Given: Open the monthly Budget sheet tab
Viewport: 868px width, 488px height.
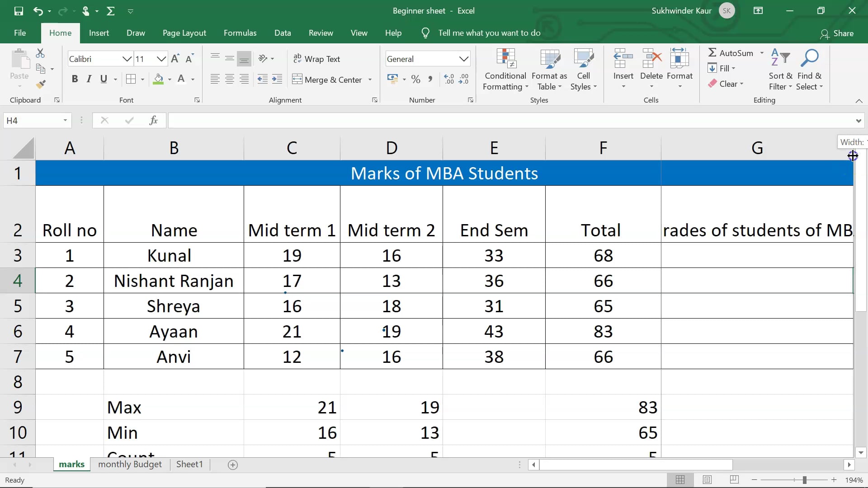Looking at the screenshot, I should point(130,464).
